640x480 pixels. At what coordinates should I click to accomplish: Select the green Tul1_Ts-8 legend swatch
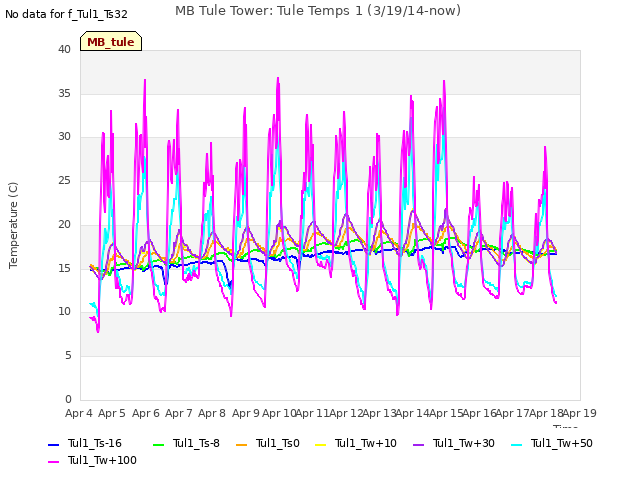158,444
